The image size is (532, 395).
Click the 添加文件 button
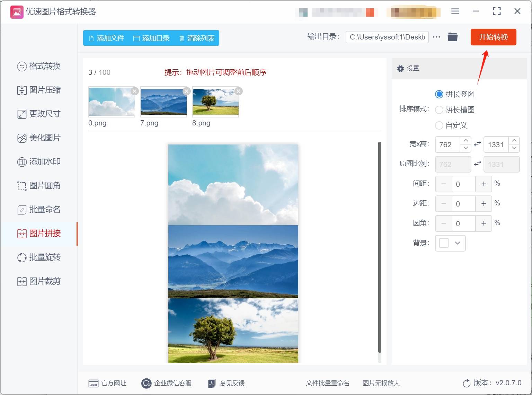point(106,38)
